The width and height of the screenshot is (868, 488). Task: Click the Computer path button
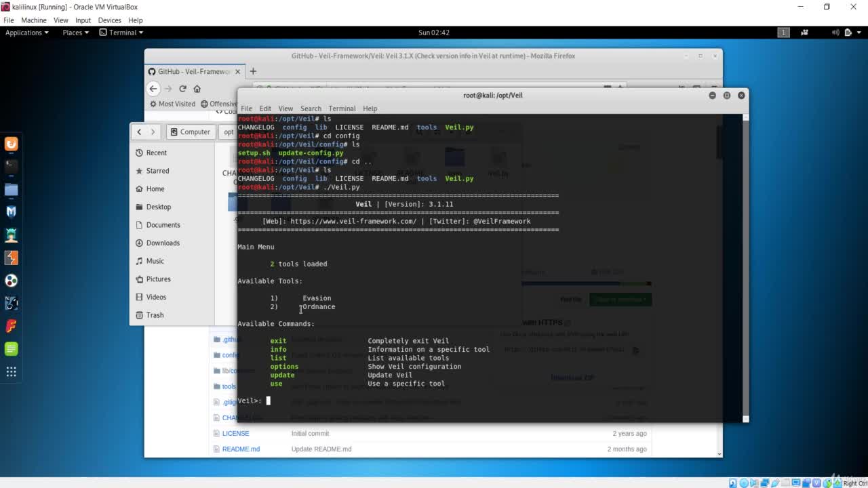point(190,131)
